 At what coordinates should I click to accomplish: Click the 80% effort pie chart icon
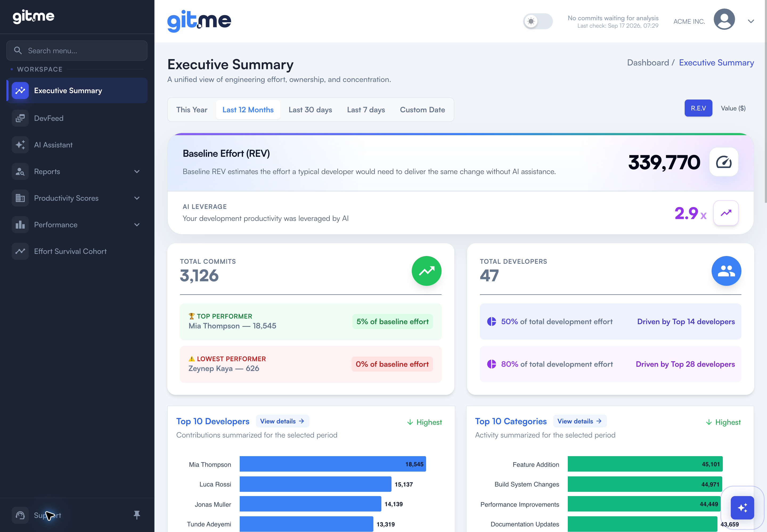tap(492, 364)
